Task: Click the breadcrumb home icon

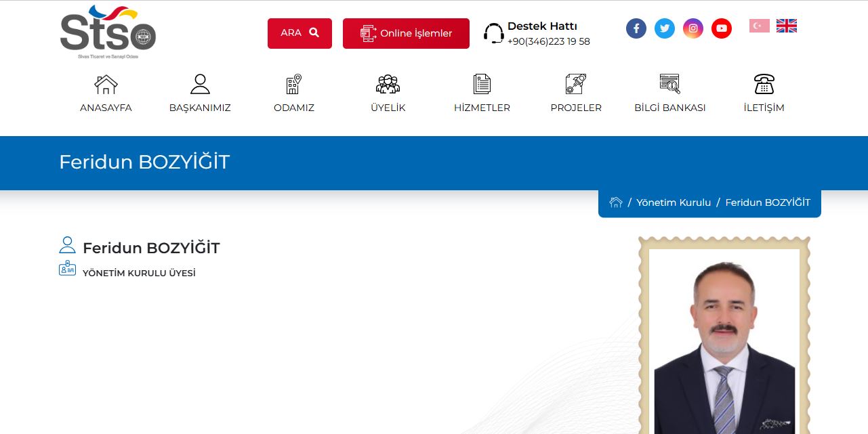Action: click(616, 202)
